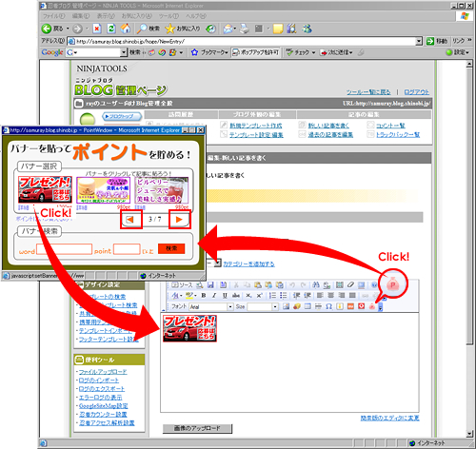The width and height of the screenshot is (476, 449).
Task: Click ファイル・アップロード link in sidebar
Action: pyautogui.click(x=103, y=372)
